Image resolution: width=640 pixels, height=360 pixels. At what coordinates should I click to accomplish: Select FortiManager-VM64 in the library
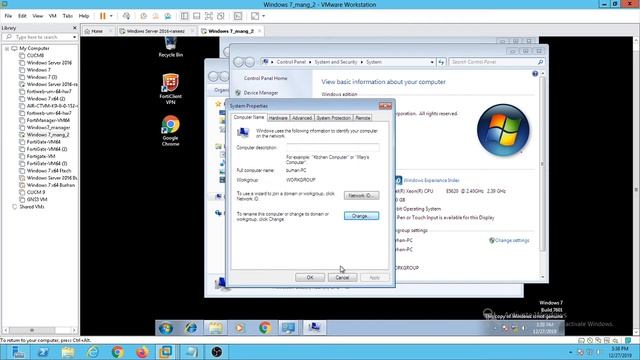click(x=48, y=120)
